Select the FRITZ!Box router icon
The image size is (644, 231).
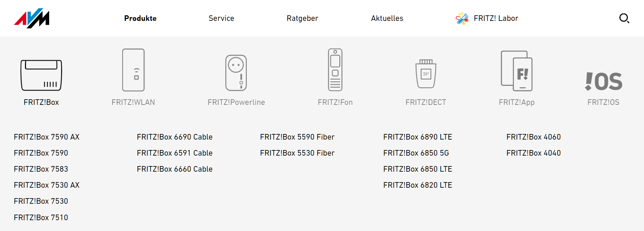41,75
